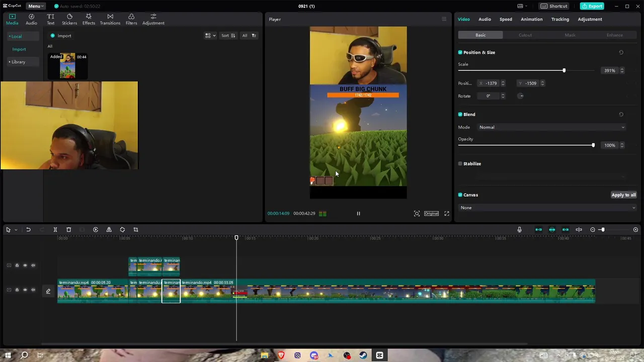644x362 pixels.
Task: Select the Basic sub-tab
Action: [x=480, y=35]
